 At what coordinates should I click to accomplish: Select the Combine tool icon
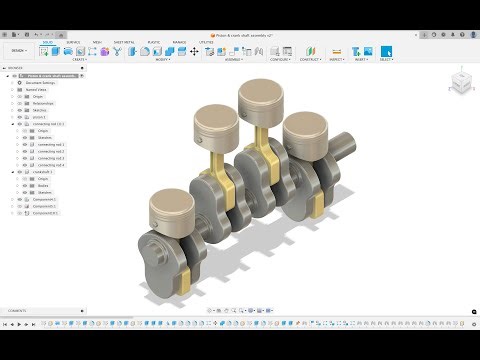point(169,51)
